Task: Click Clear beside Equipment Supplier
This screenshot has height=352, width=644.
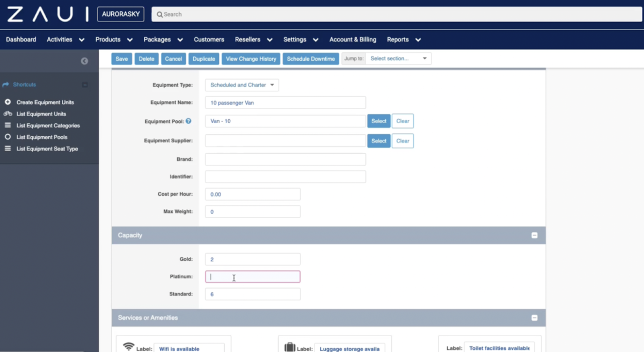Action: point(403,141)
